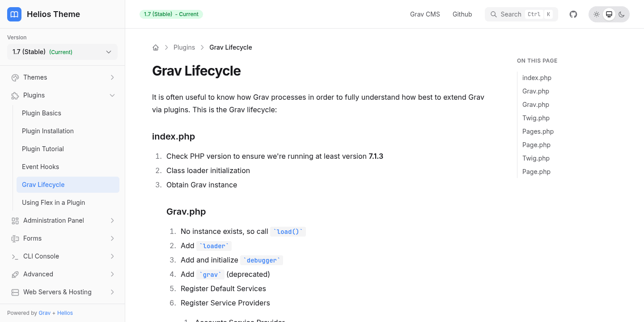The height and width of the screenshot is (322, 644).
Task: Click the Advanced rocket icon
Action: pyautogui.click(x=15, y=274)
